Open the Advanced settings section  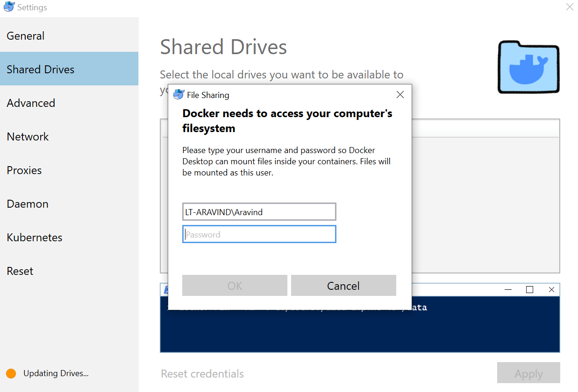[x=31, y=103]
